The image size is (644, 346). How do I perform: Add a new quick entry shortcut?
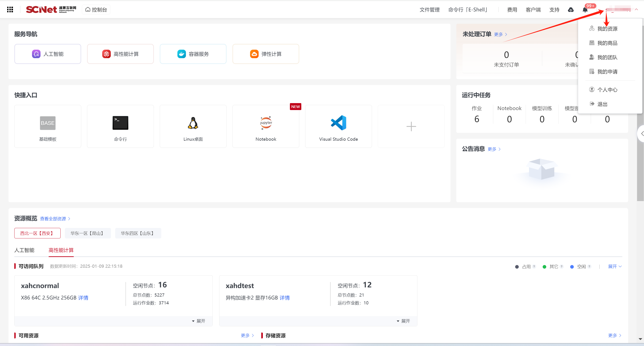pyautogui.click(x=411, y=126)
